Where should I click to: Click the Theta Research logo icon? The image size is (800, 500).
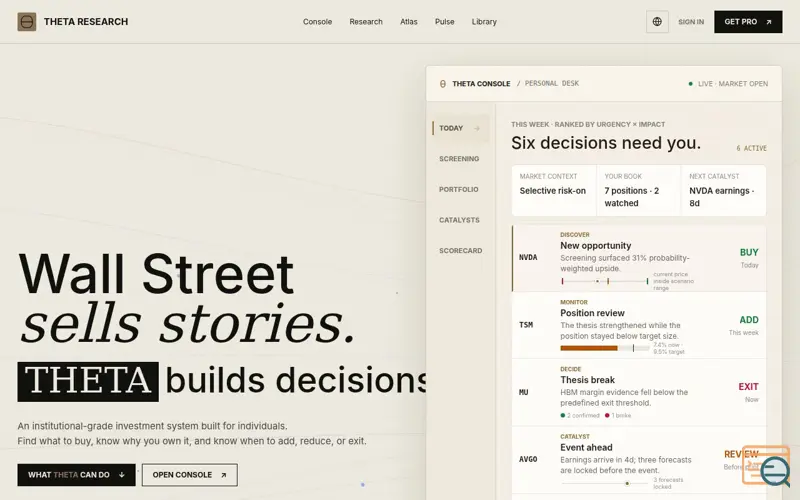27,22
